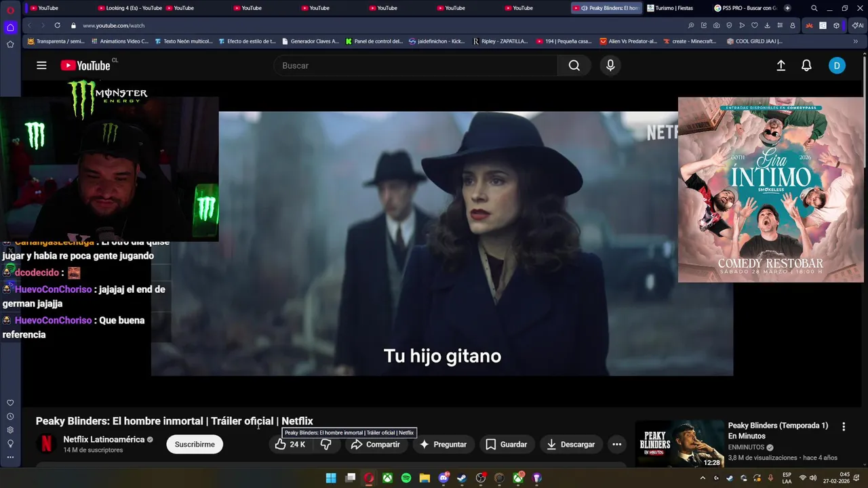Reload the page in Opera
The height and width of the screenshot is (488, 868).
(x=57, y=25)
